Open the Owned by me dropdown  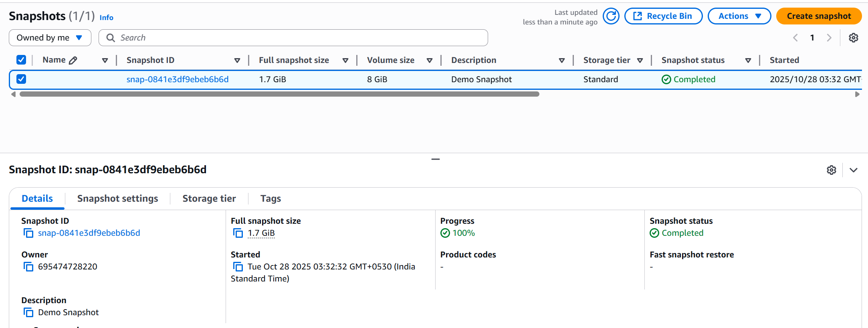pos(50,38)
